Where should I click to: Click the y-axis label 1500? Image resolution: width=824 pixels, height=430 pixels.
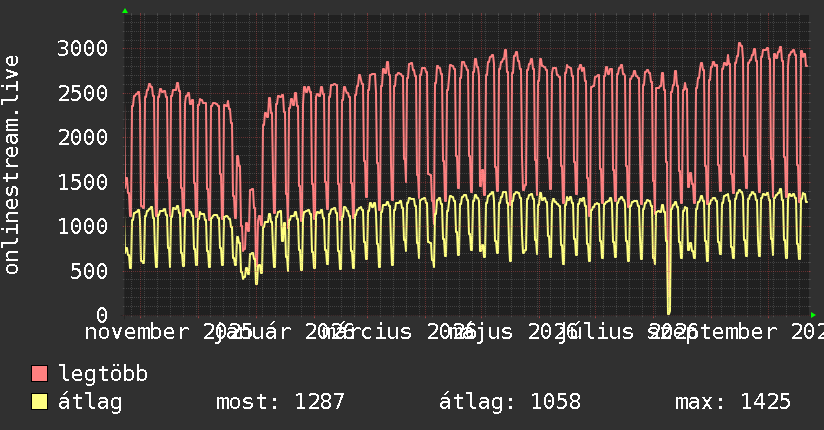click(x=83, y=182)
